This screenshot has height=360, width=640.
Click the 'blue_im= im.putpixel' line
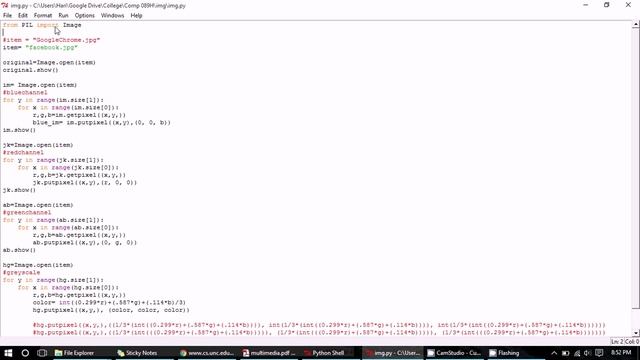pyautogui.click(x=102, y=122)
